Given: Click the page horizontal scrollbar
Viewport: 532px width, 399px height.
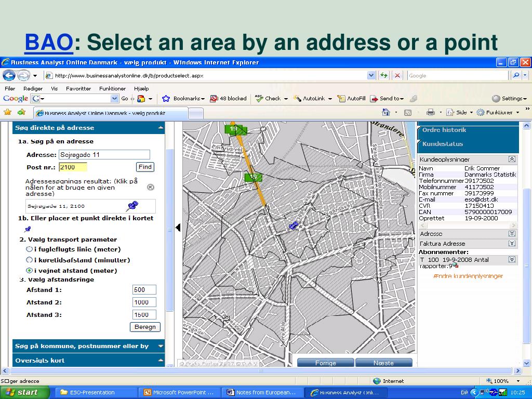Looking at the screenshot, I should 260,371.
